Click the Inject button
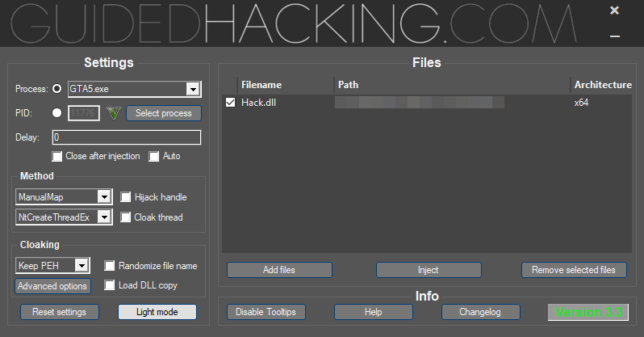Viewport: 644px width, 337px height. 429,270
